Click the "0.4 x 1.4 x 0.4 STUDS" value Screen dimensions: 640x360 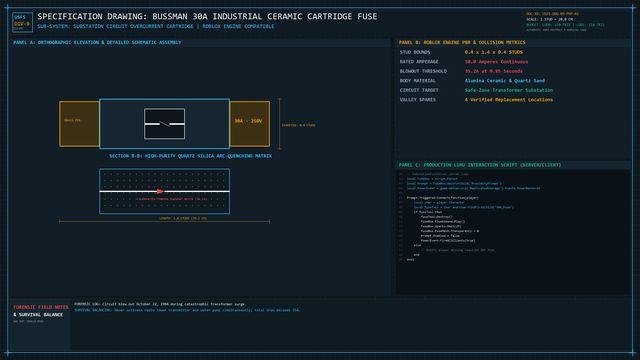point(493,52)
